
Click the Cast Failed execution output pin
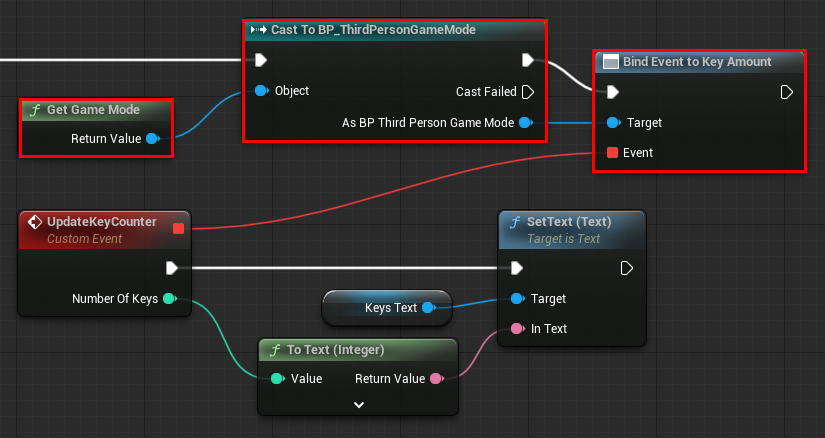coord(527,92)
